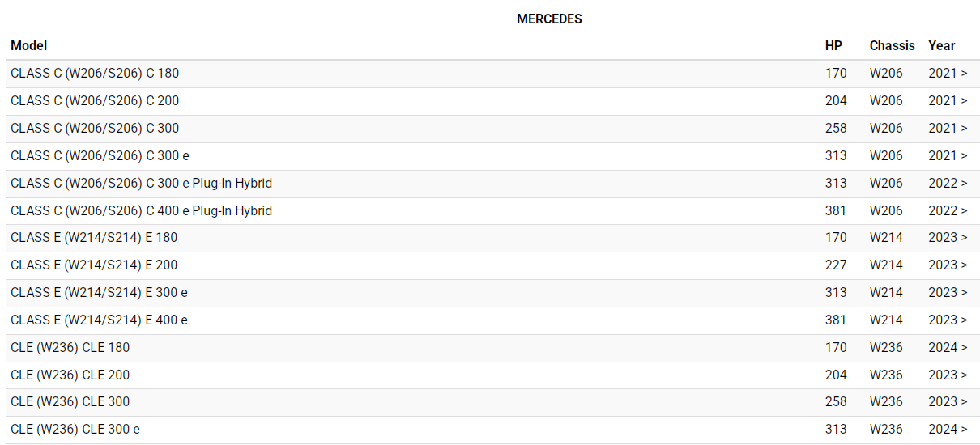Open the CLASS C C 180 row
The image size is (980, 445).
tap(95, 73)
